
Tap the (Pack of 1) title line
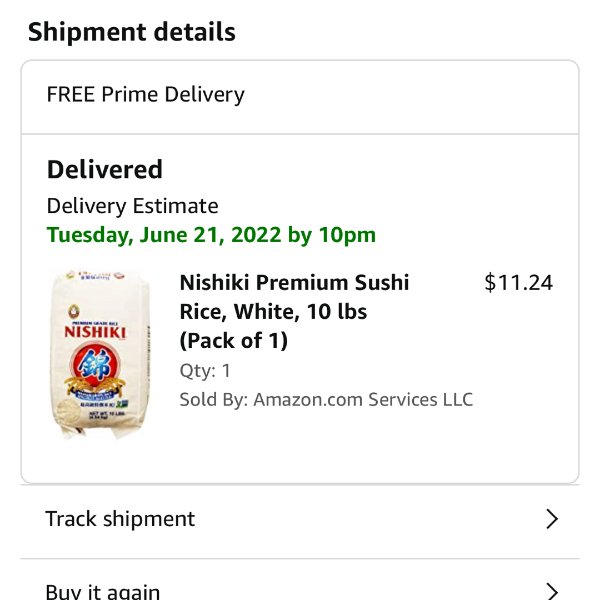(234, 340)
